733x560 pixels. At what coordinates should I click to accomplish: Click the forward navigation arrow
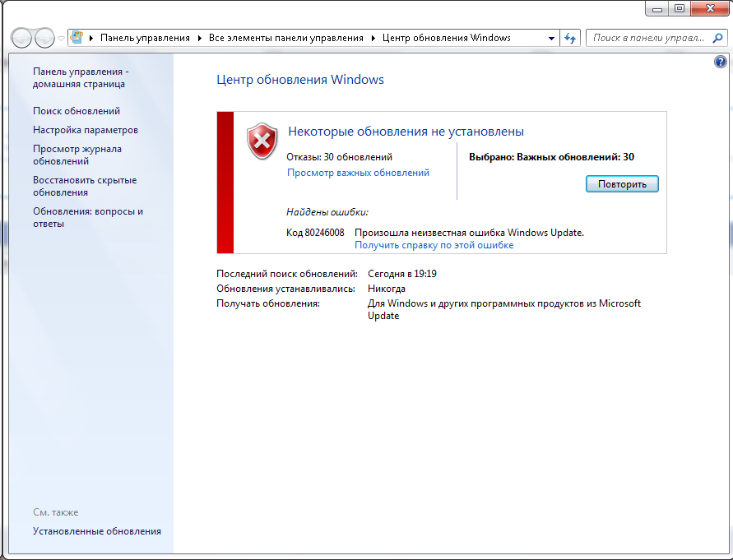(45, 38)
